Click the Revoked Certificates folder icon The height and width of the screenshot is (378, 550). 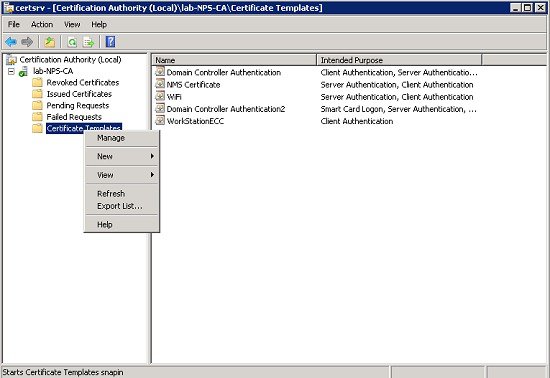coord(37,83)
